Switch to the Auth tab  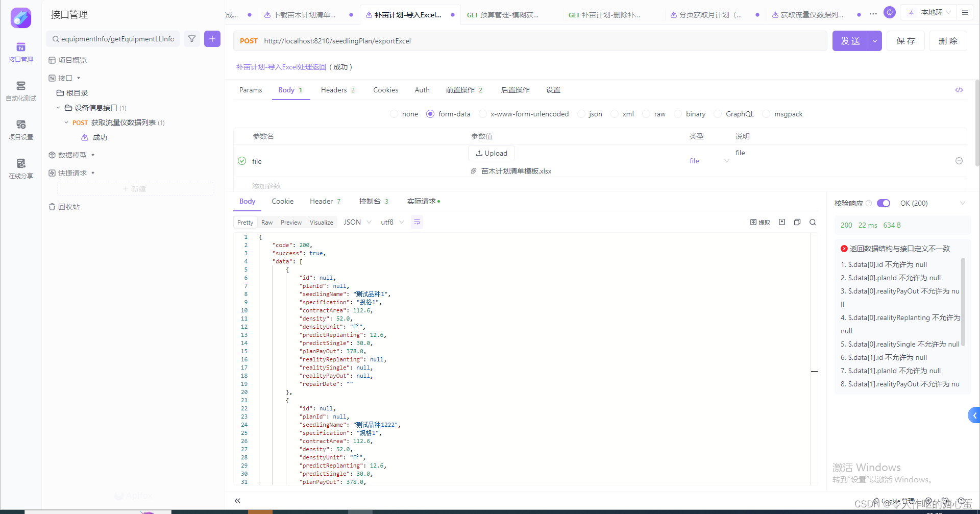pos(422,90)
